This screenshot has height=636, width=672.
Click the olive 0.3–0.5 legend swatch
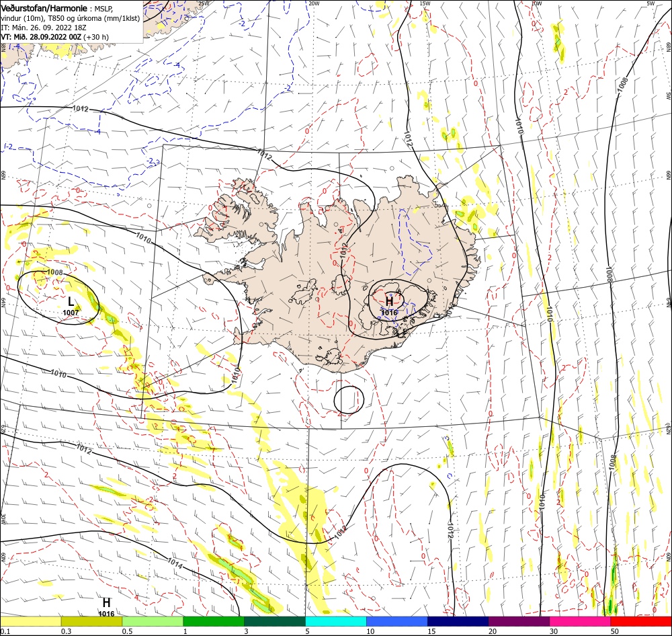(x=91, y=621)
